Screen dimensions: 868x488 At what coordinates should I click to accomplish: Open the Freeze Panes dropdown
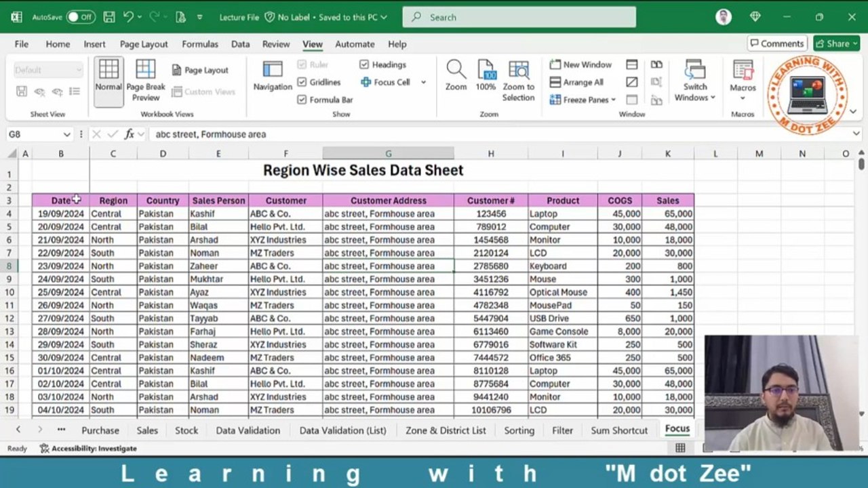click(x=582, y=100)
